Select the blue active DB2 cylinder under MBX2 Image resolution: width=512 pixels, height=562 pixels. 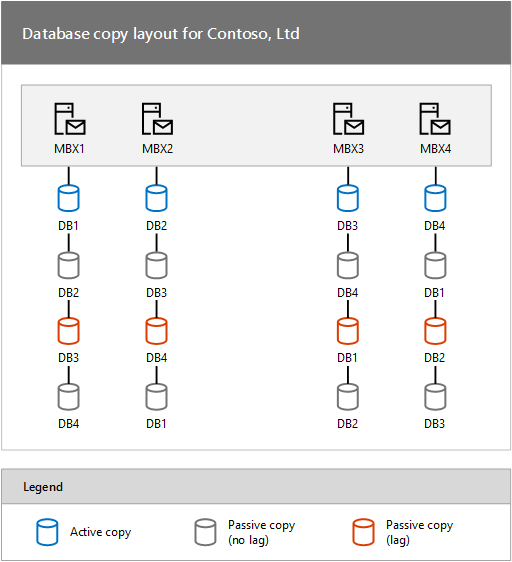[156, 198]
